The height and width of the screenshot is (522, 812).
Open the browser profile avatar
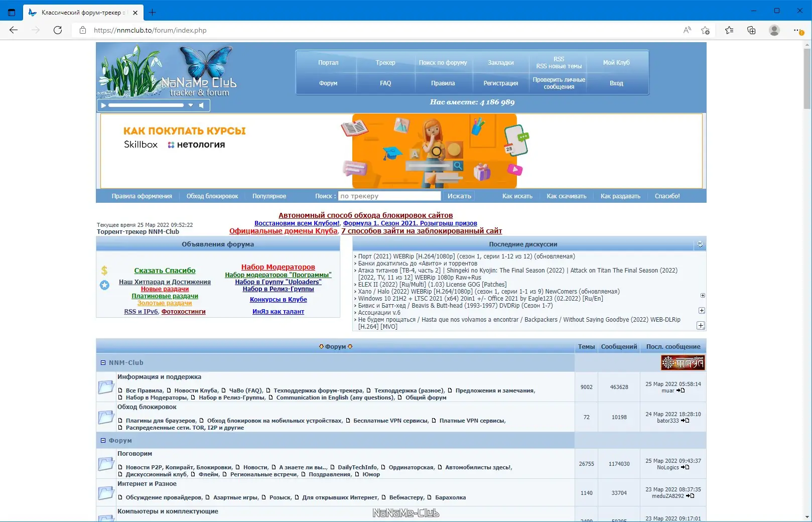click(774, 30)
